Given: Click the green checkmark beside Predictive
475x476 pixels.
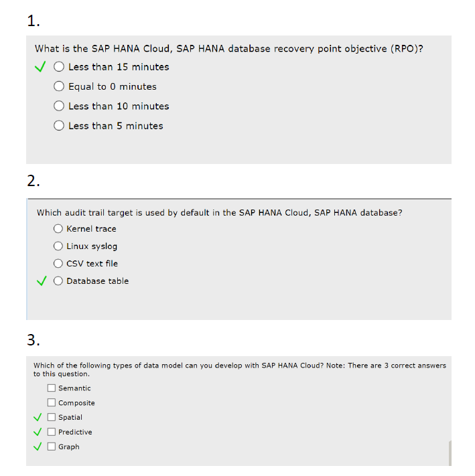Looking at the screenshot, I should (x=38, y=432).
